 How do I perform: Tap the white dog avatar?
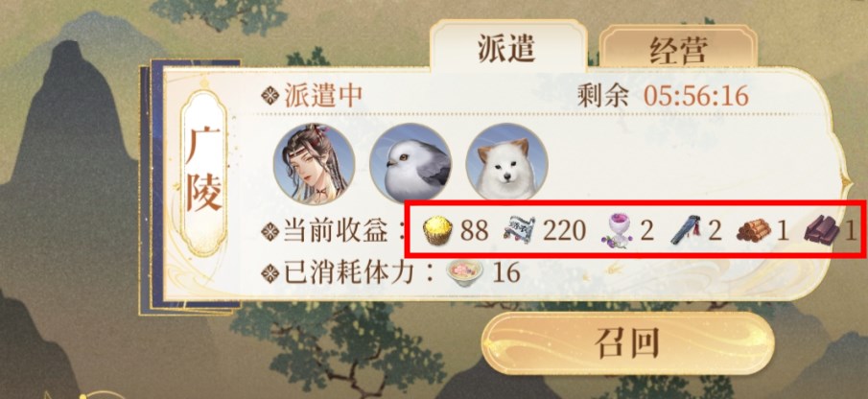pos(506,164)
